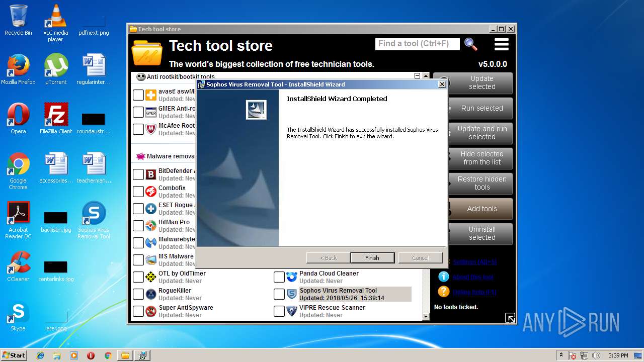Click the McAfee shield icon
Screen dimensions: 644x362
click(x=150, y=129)
